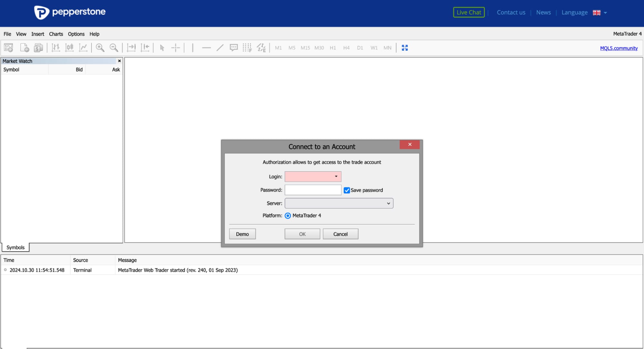This screenshot has width=644, height=349.
Task: Open the trade accounts money icon
Action: pyautogui.click(x=38, y=48)
